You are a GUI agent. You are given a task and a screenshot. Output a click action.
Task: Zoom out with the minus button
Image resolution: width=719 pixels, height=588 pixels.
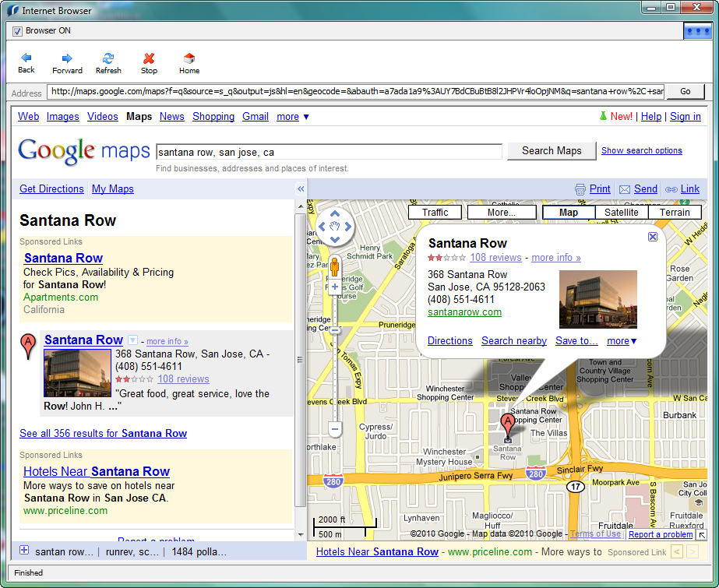pos(335,429)
